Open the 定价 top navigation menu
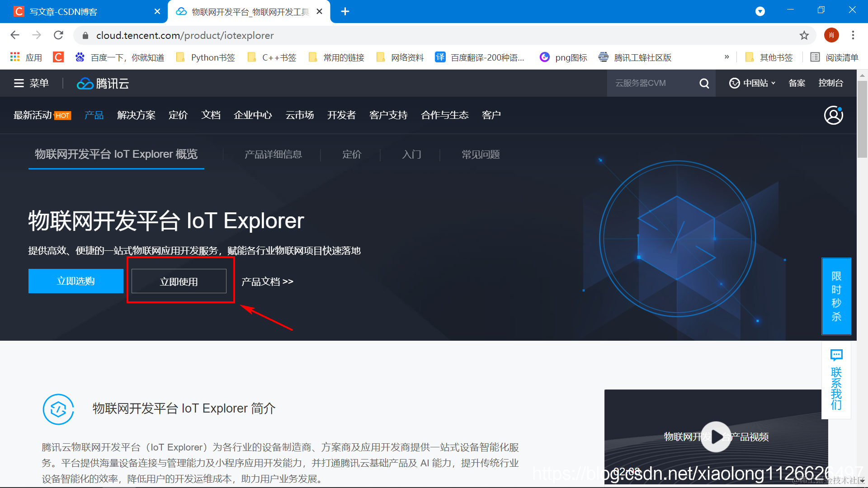Screen dimensions: 868x488 click(x=178, y=115)
